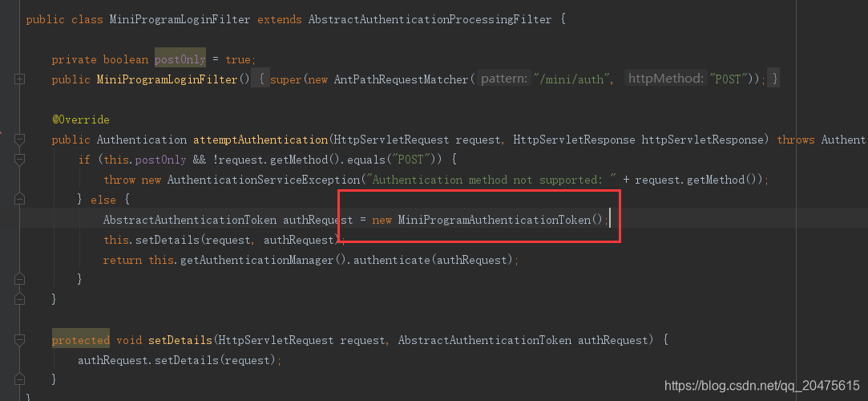868x401 pixels.
Task: Click MiniProgramAuthenticationToken constructor call
Action: 495,220
